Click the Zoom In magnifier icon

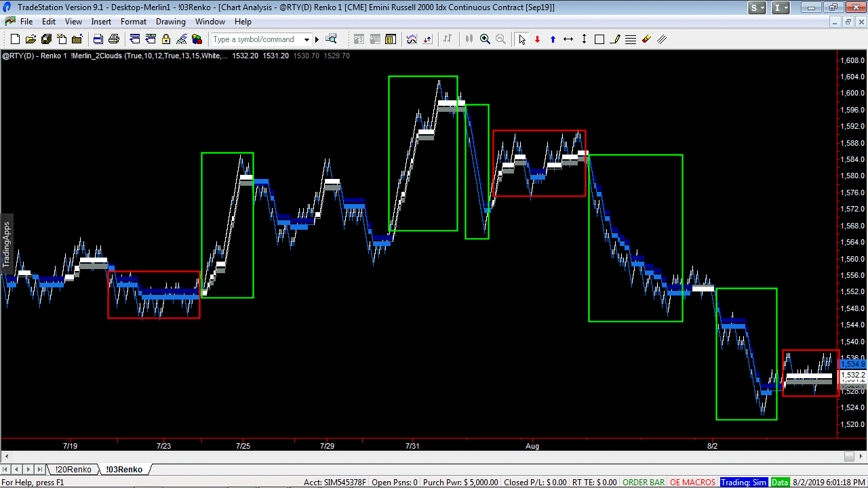coord(485,39)
